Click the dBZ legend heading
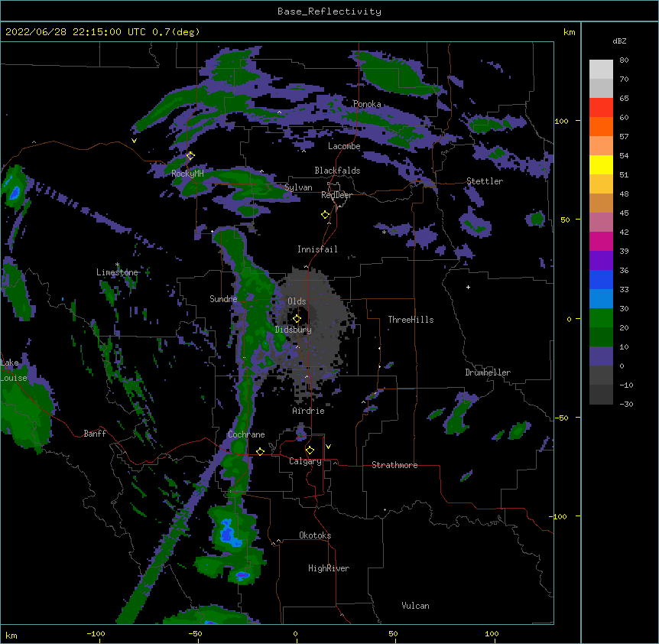Viewport: 659px width, 644px height. coord(619,41)
